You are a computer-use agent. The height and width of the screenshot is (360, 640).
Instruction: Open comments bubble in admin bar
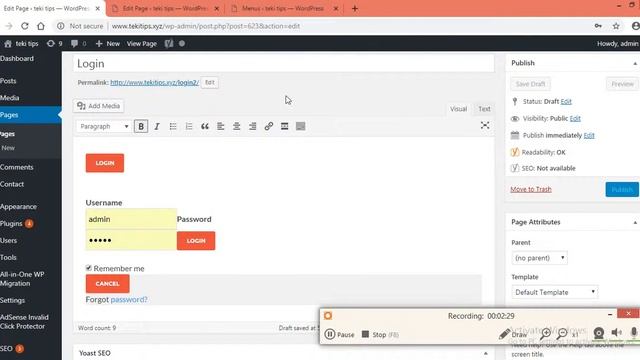[78, 44]
